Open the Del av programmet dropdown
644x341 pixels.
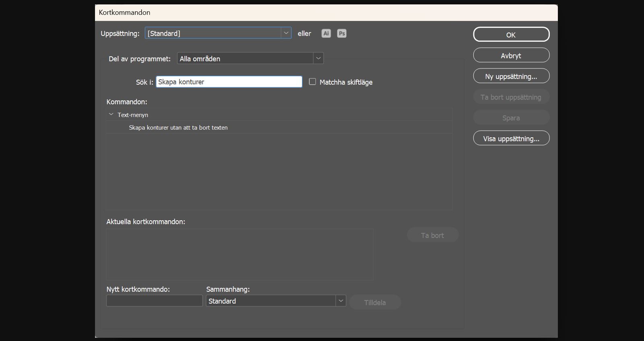[x=250, y=58]
